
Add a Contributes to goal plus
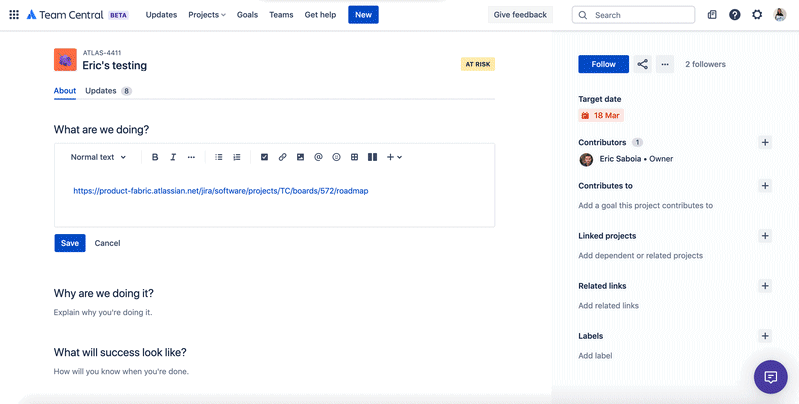[x=765, y=185]
